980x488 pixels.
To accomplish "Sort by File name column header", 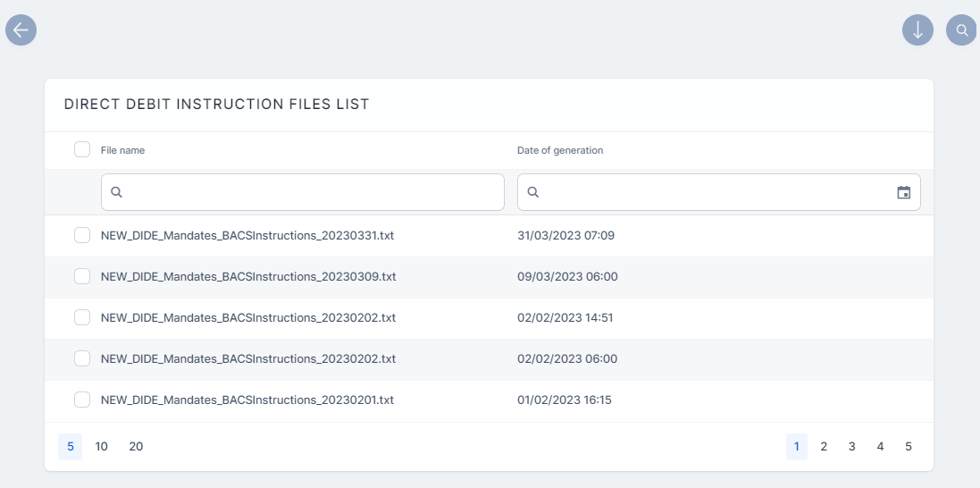I will [x=122, y=150].
